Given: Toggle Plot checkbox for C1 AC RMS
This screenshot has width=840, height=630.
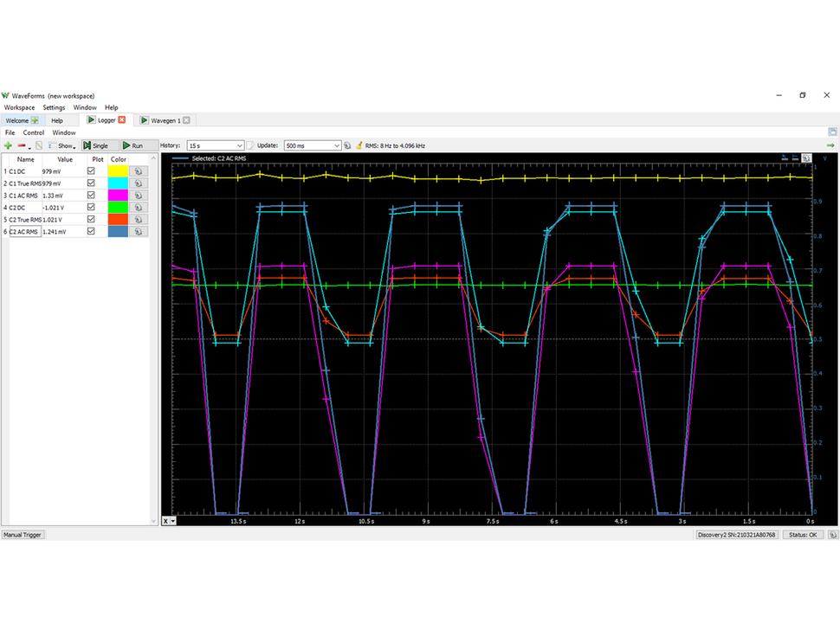Looking at the screenshot, I should tap(92, 196).
